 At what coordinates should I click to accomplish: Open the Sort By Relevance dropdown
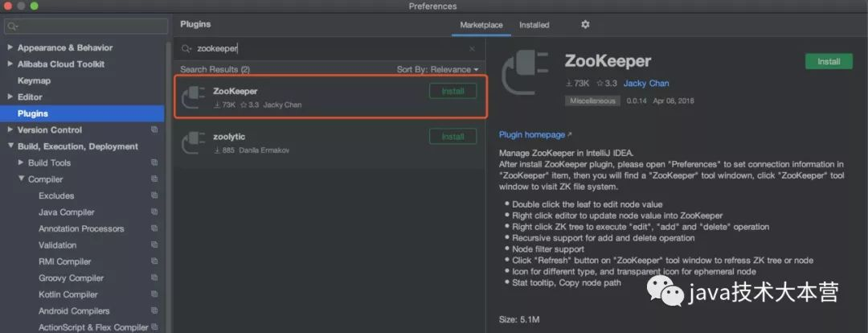(x=437, y=70)
